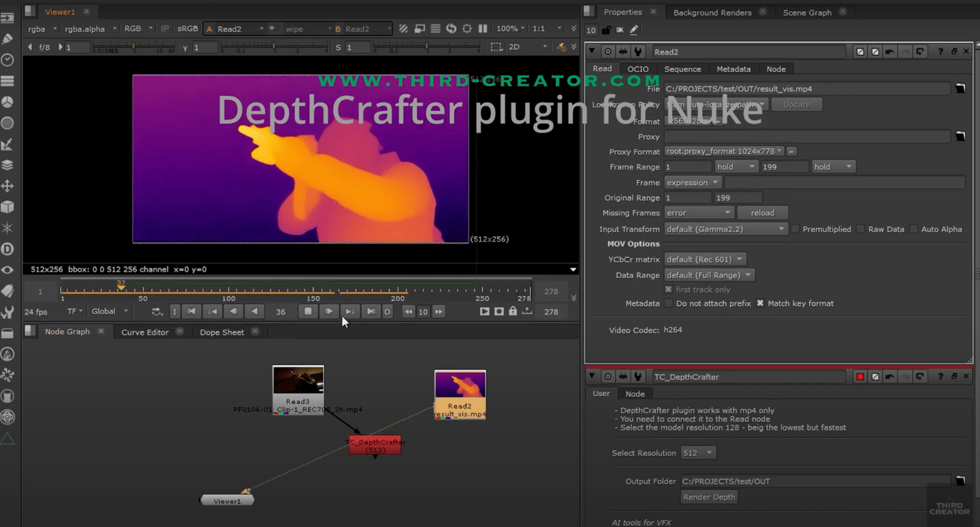Viewport: 980px width, 527px height.
Task: Click the timeline lock icon
Action: click(513, 312)
